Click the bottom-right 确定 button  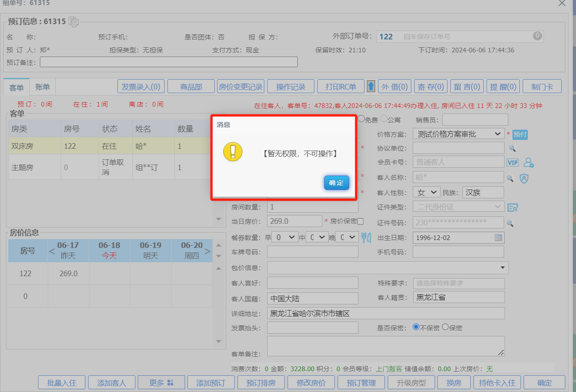[x=544, y=383]
